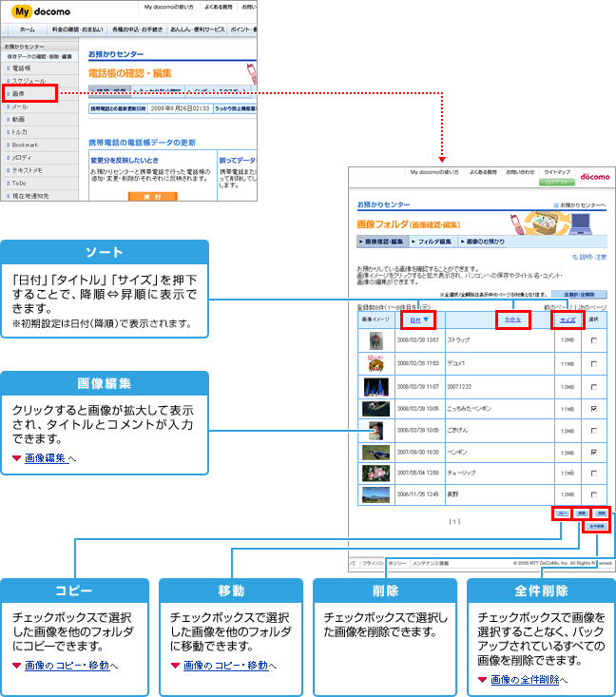
Task: Click the ストラップ image thumbnail
Action: tap(375, 340)
